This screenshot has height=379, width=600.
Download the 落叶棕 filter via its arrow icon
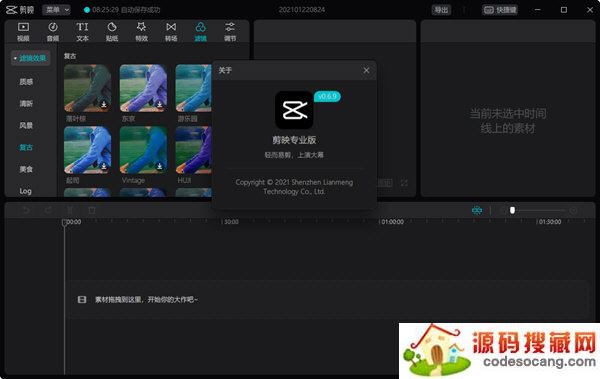click(104, 105)
